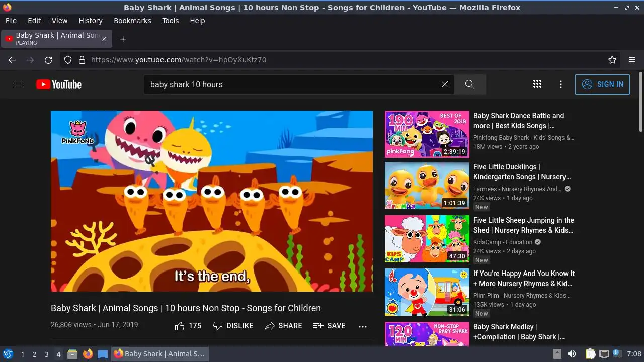644x362 pixels.
Task: Click the DISLIKE button
Action: point(233,326)
